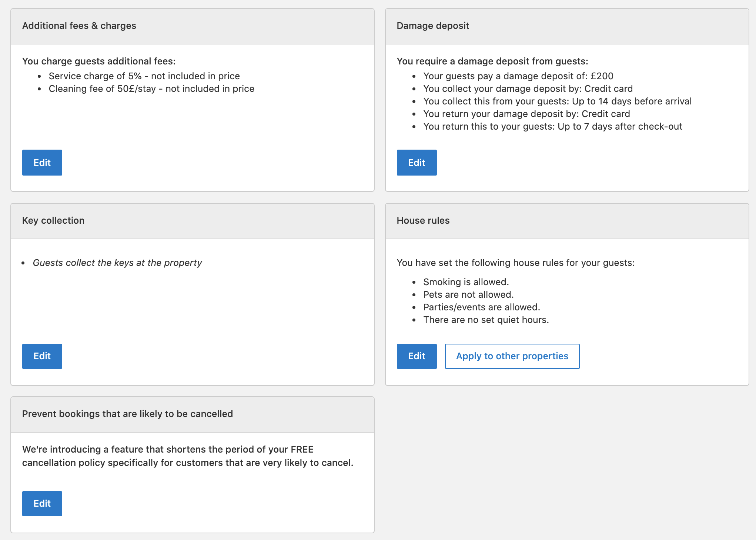Image resolution: width=756 pixels, height=540 pixels.
Task: Click the 'Smoking is allowed' rule
Action: point(466,282)
